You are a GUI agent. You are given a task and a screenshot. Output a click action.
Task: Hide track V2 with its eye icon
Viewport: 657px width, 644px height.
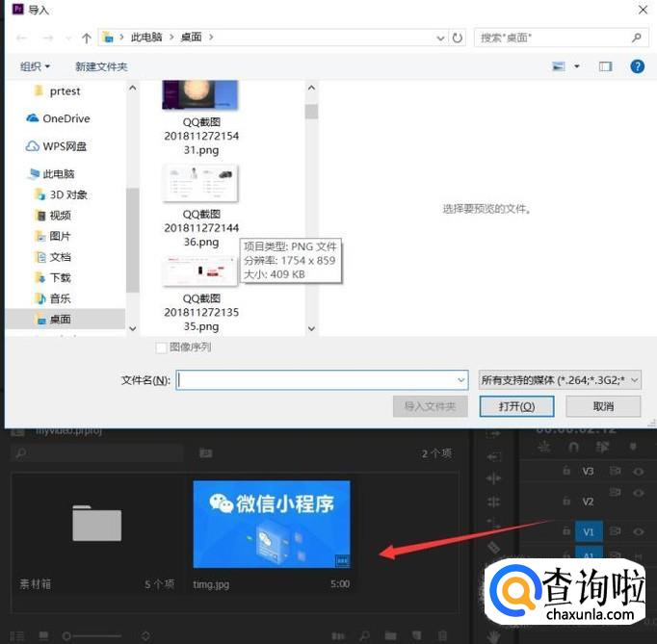click(638, 493)
